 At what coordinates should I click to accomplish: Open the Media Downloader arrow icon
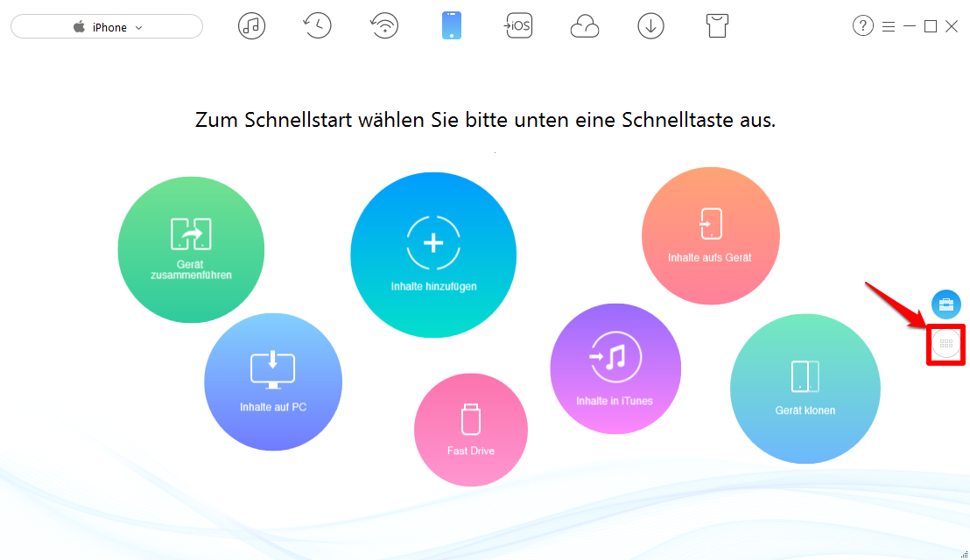pyautogui.click(x=650, y=25)
